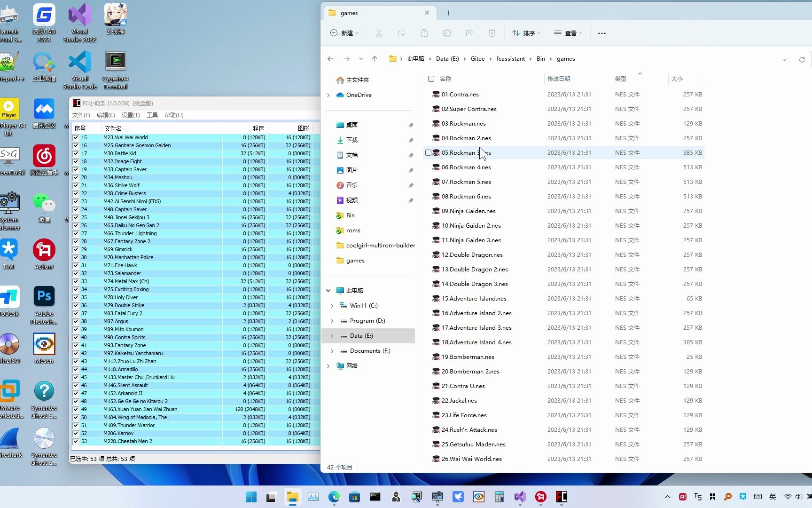Open 设置(T) menu in FC小助手
Screen dimensions: 812x508
pyautogui.click(x=131, y=115)
